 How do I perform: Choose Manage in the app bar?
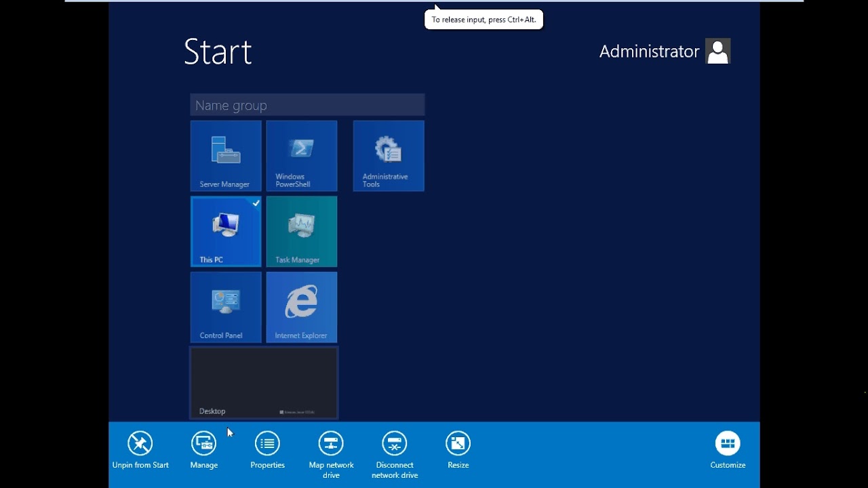(203, 451)
